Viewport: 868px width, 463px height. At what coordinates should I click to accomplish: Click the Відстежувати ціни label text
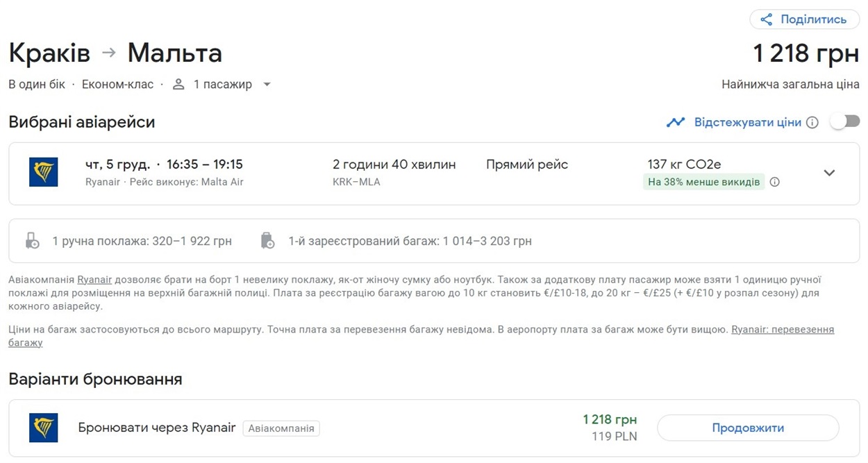[748, 122]
